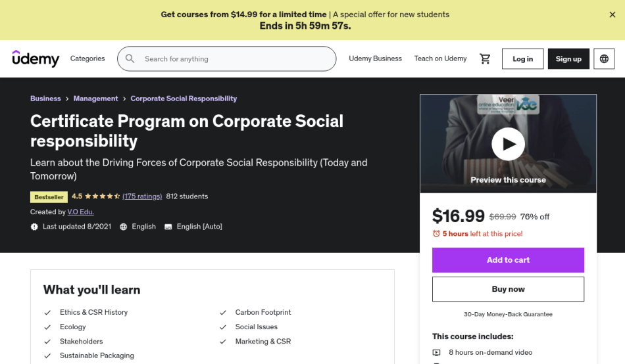Open Udemy Business link
This screenshot has height=364, width=625.
tap(375, 58)
